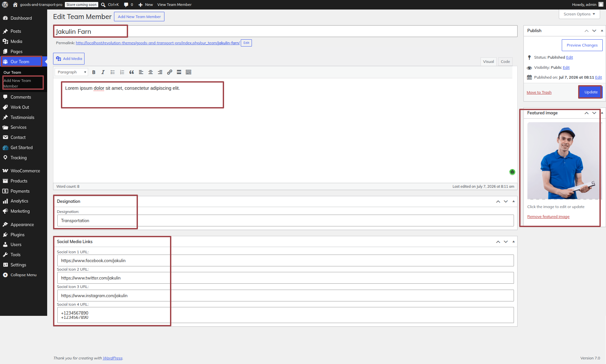Click Add New Team Member button beside heading
Image resolution: width=606 pixels, height=364 pixels.
[x=139, y=17]
